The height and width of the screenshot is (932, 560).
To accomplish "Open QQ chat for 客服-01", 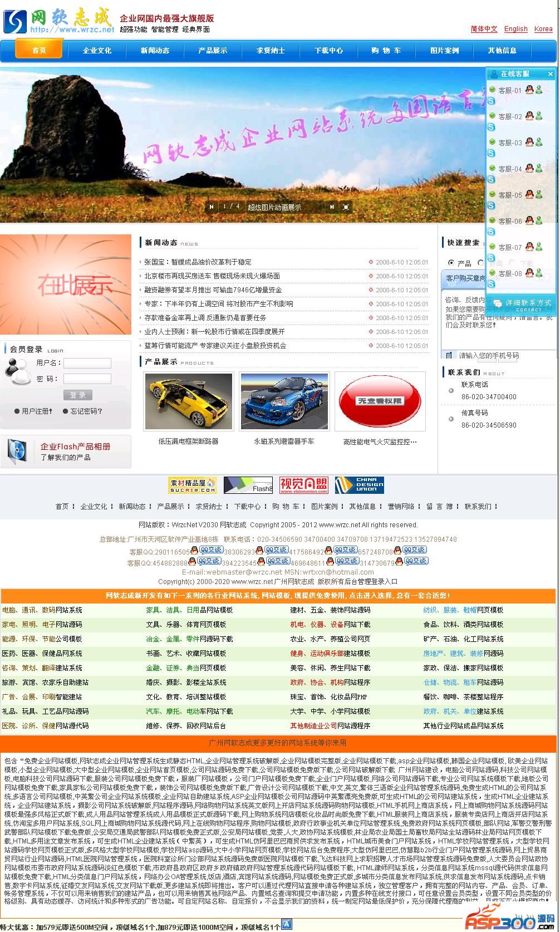I will tap(529, 90).
